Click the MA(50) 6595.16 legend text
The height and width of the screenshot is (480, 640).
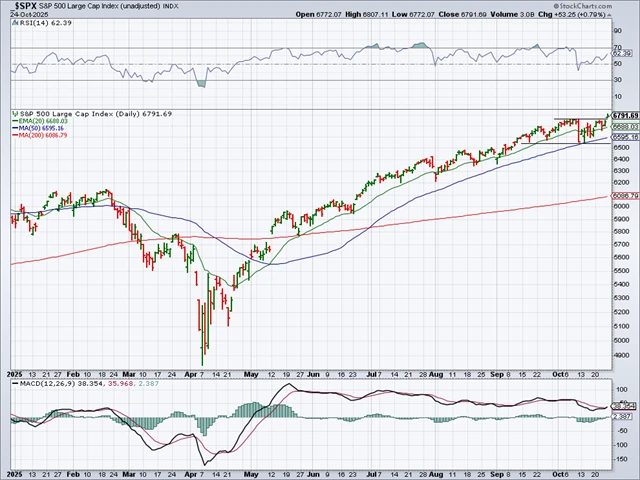click(x=41, y=128)
